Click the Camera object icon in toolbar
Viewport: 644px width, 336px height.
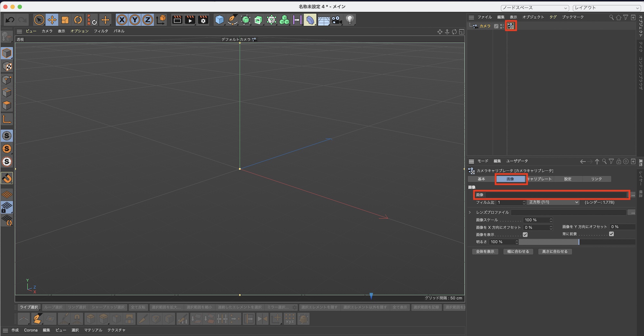(x=337, y=20)
